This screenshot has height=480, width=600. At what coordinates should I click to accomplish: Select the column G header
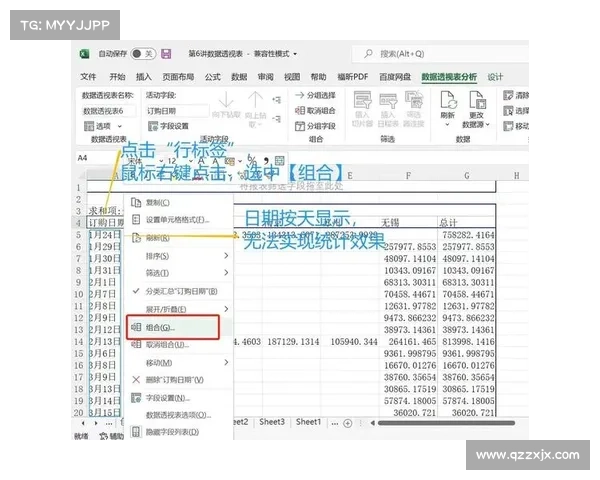point(467,176)
